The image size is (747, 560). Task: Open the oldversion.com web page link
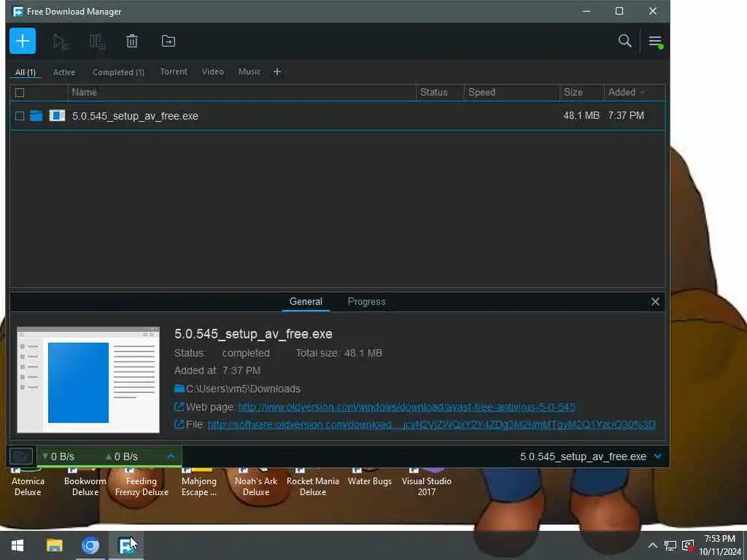click(x=407, y=407)
